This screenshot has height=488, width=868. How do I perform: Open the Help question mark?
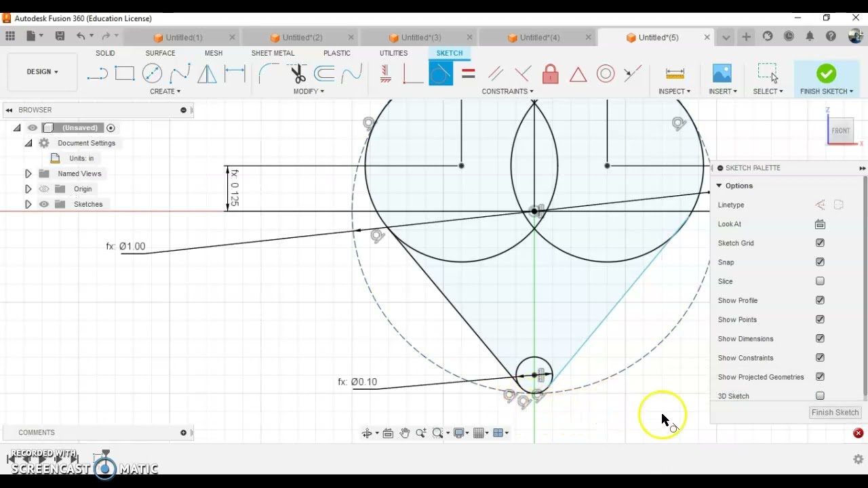(x=831, y=37)
